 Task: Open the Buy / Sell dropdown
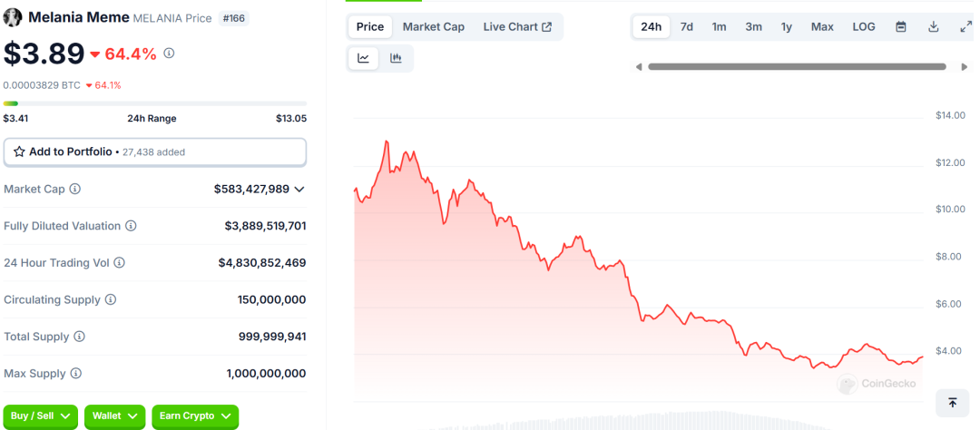tap(40, 416)
